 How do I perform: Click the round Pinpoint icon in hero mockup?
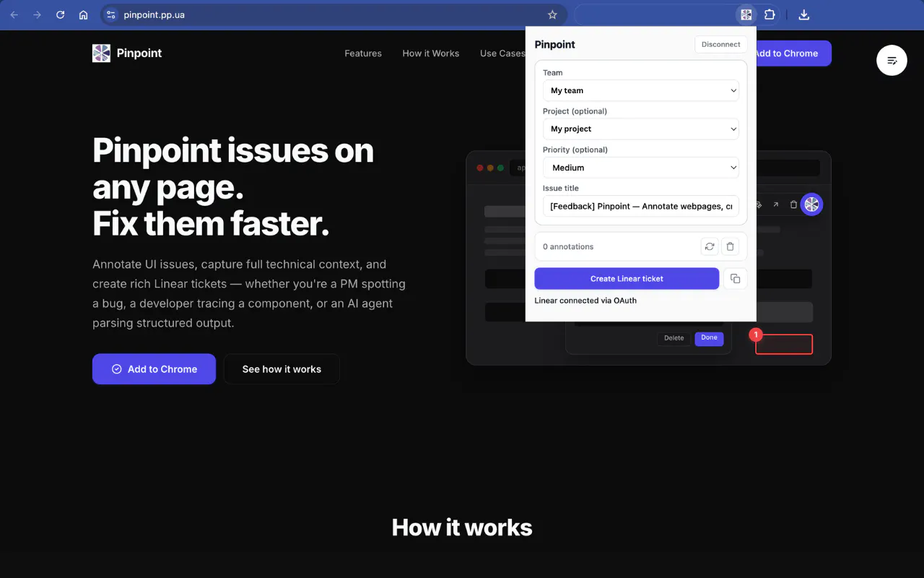pyautogui.click(x=811, y=204)
